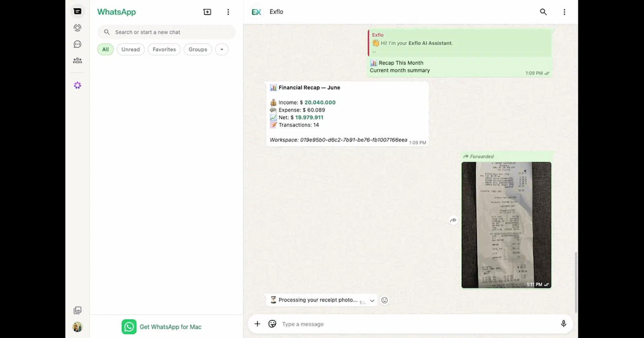
Task: Click net value 19.979.911
Action: [309, 117]
